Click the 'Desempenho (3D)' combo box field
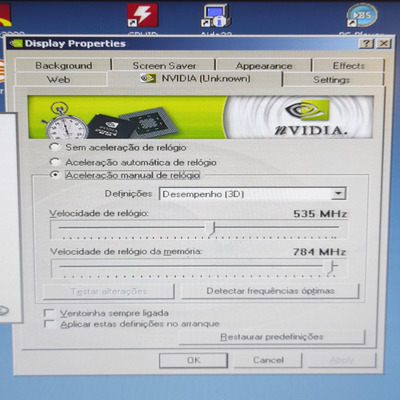Viewport: 400px width, 400px height. tap(252, 194)
